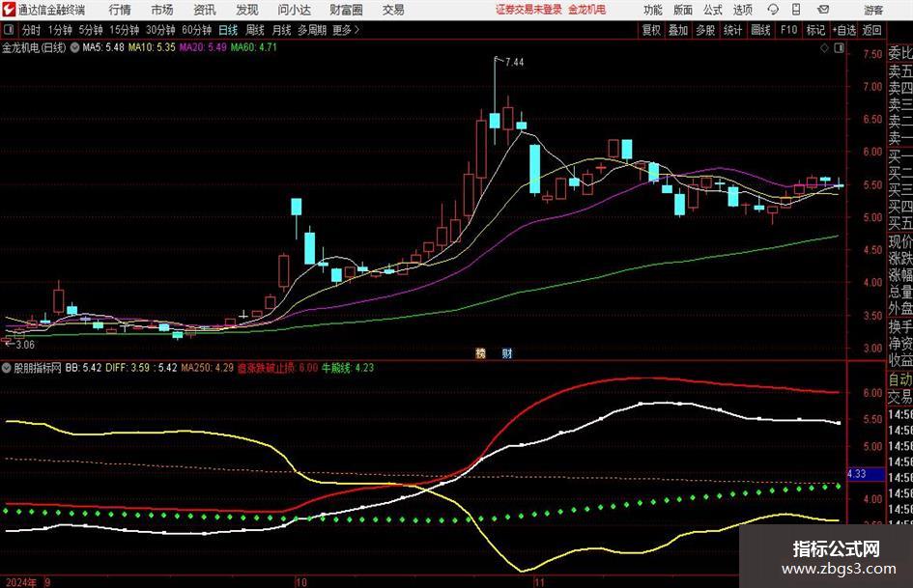Click the 7.44 high price label
This screenshot has height=588, width=913.
tap(515, 62)
